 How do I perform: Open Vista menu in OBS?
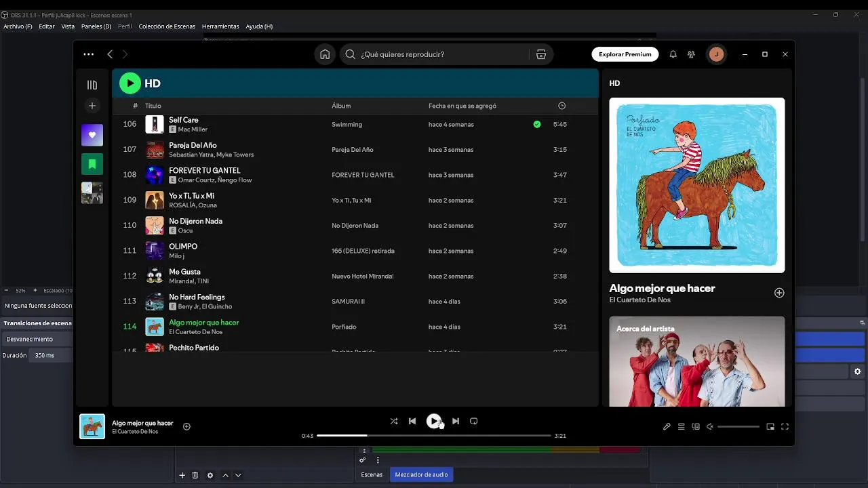pyautogui.click(x=68, y=26)
